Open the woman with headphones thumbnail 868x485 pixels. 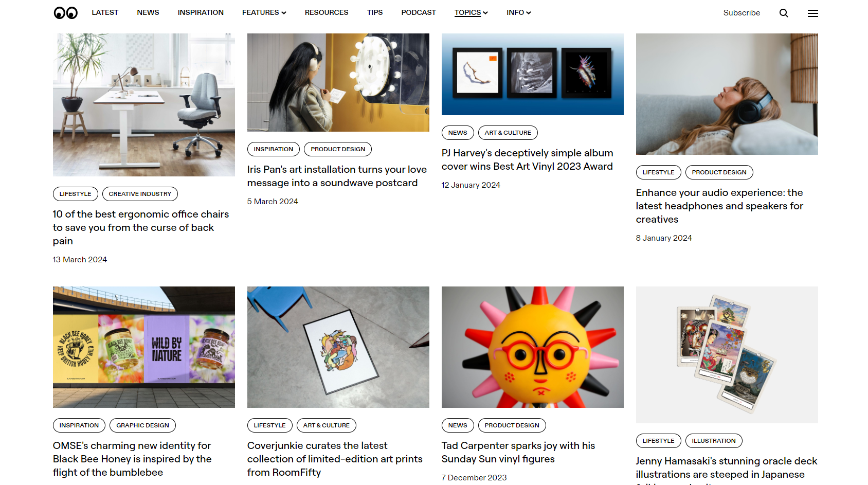(x=727, y=94)
